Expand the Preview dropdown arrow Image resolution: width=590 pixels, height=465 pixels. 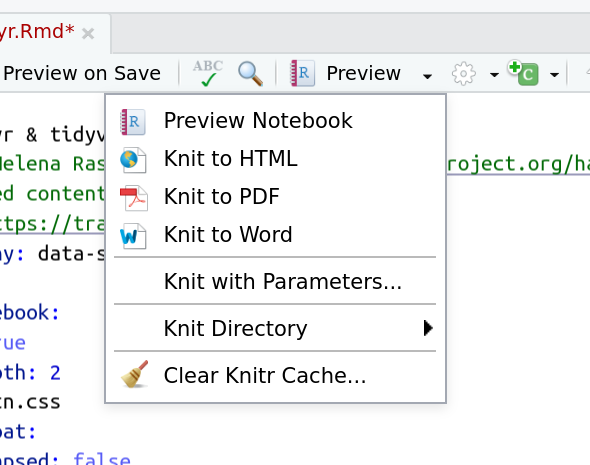427,76
